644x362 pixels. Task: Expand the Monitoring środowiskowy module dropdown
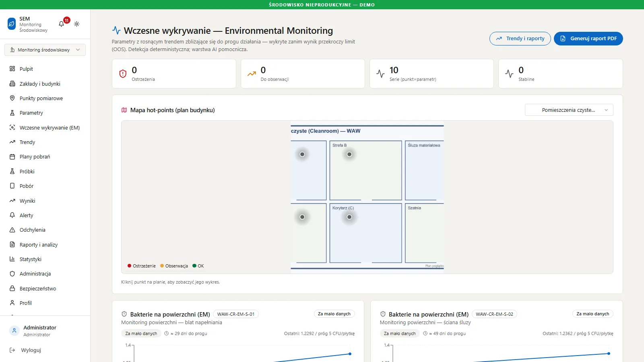pos(45,50)
